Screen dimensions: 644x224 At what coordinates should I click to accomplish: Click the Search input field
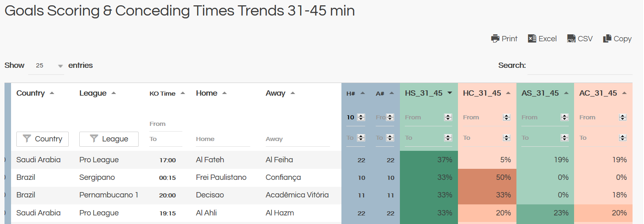(579, 67)
